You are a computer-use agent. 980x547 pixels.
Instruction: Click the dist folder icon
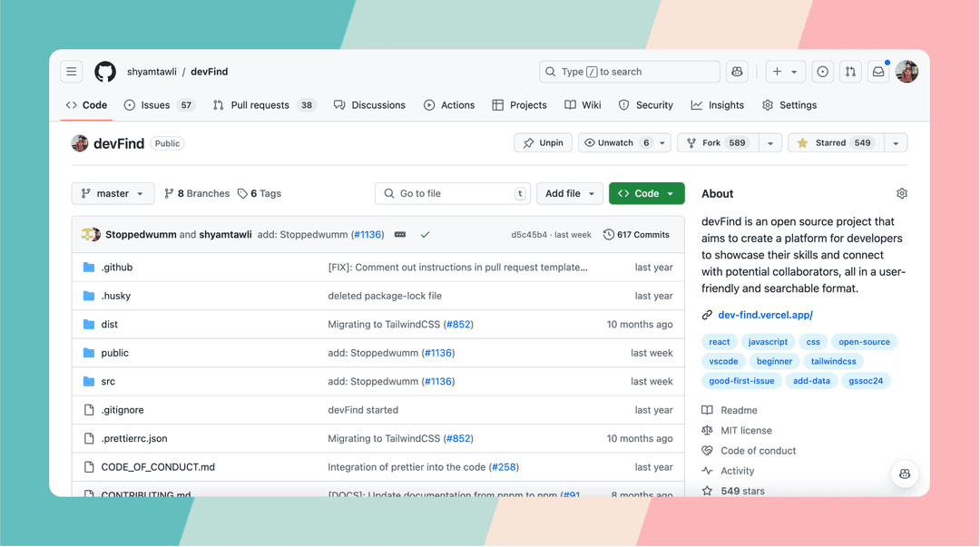[x=89, y=325]
